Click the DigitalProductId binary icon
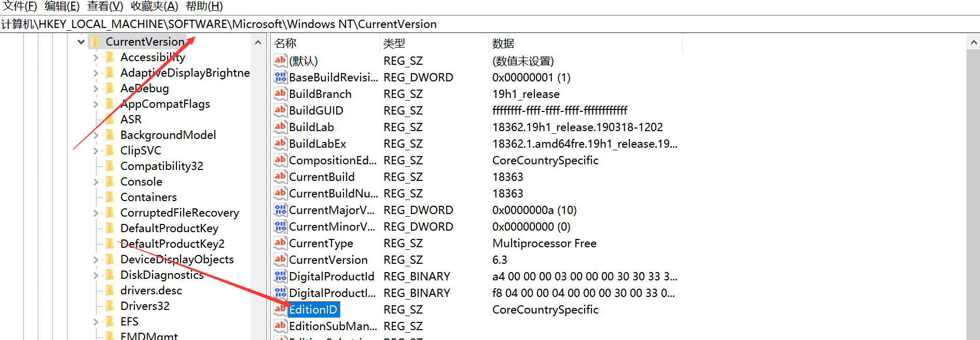 280,276
